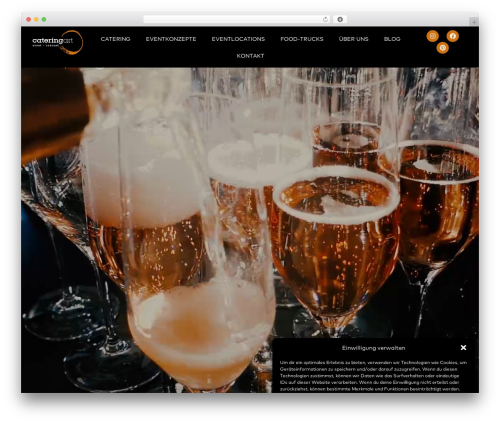This screenshot has height=423, width=500.
Task: Close the Einwilligung verwalten cookie dialog
Action: pyautogui.click(x=463, y=348)
